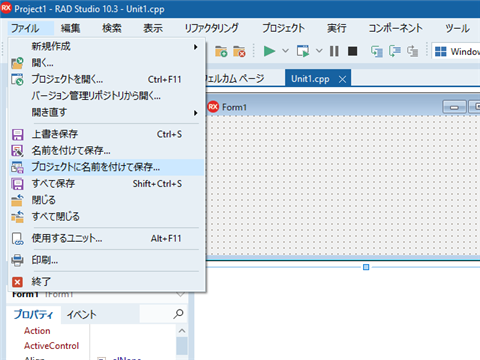Click the floppy save icon beside 上書き保存
This screenshot has height=360, width=480.
tap(17, 134)
